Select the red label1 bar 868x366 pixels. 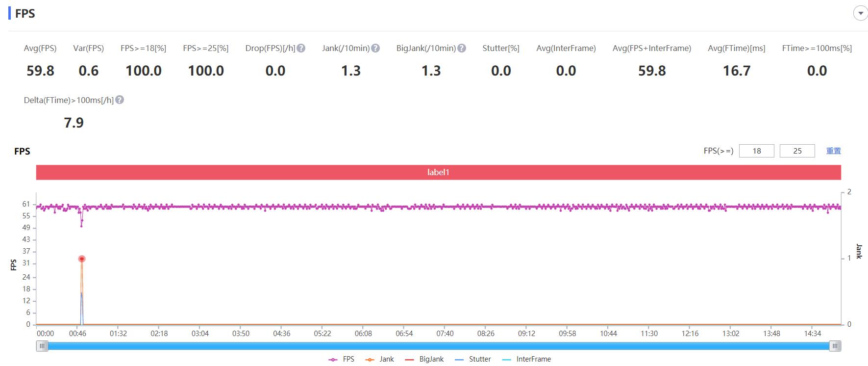coord(438,172)
